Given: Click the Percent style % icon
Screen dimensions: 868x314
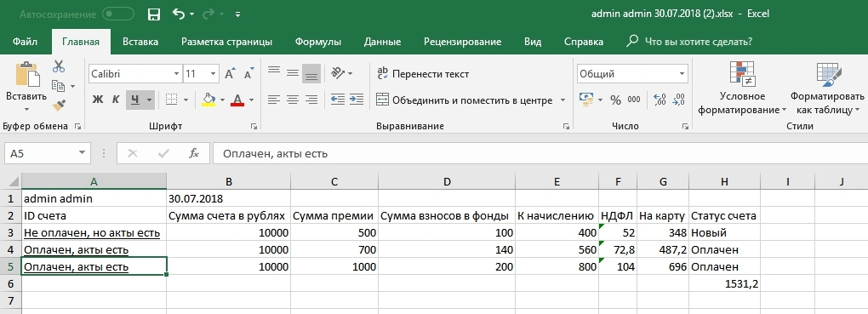Looking at the screenshot, I should coord(615,100).
